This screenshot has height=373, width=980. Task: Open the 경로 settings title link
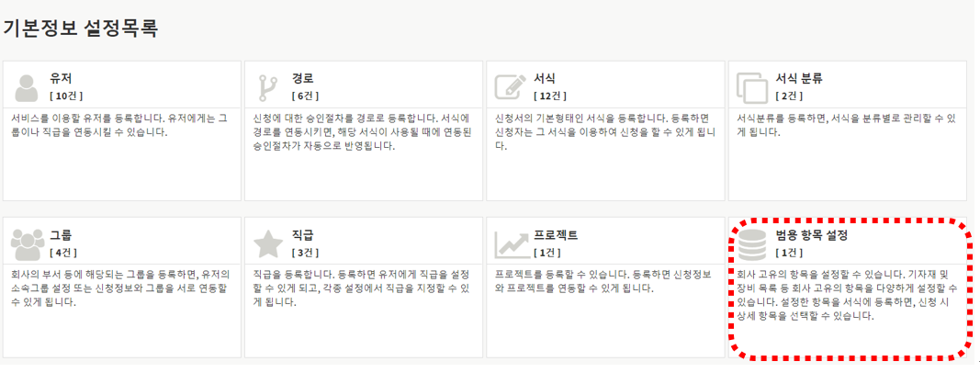tap(303, 78)
